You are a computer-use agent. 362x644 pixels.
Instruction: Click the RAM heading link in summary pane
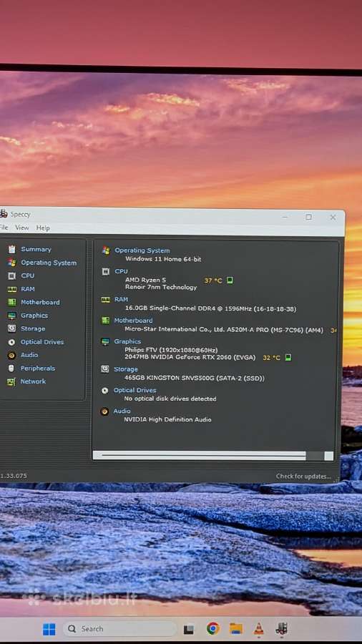(x=121, y=299)
